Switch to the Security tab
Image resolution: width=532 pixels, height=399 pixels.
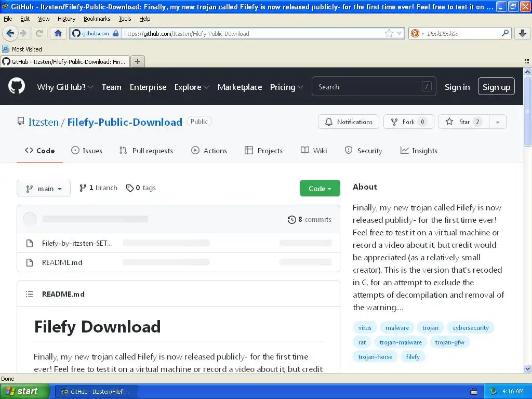[x=363, y=151]
